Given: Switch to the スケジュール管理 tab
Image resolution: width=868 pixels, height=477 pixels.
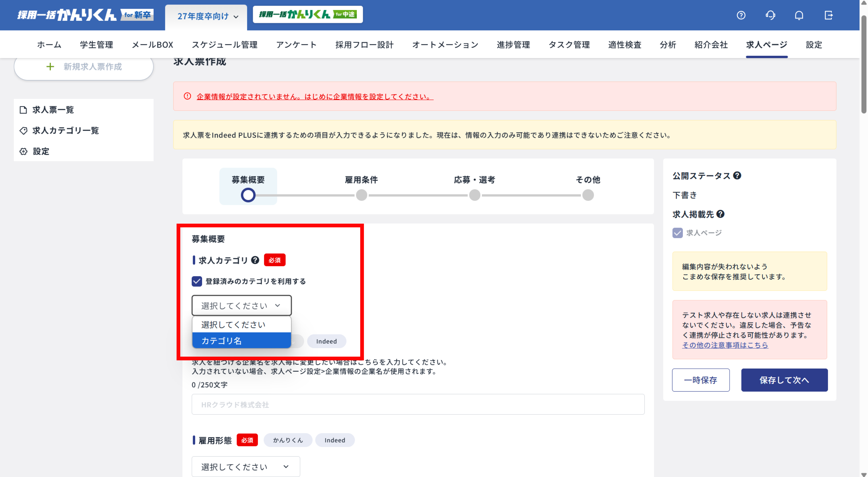Looking at the screenshot, I should (x=224, y=44).
